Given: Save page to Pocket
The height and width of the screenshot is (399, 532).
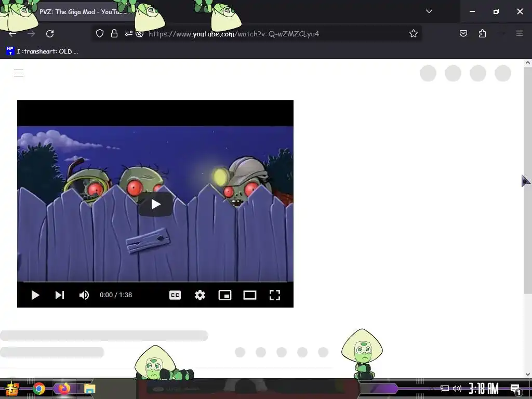Looking at the screenshot, I should tap(463, 33).
